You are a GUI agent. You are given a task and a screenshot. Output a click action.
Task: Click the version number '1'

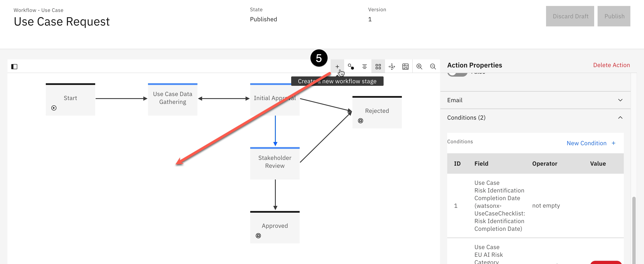370,20
